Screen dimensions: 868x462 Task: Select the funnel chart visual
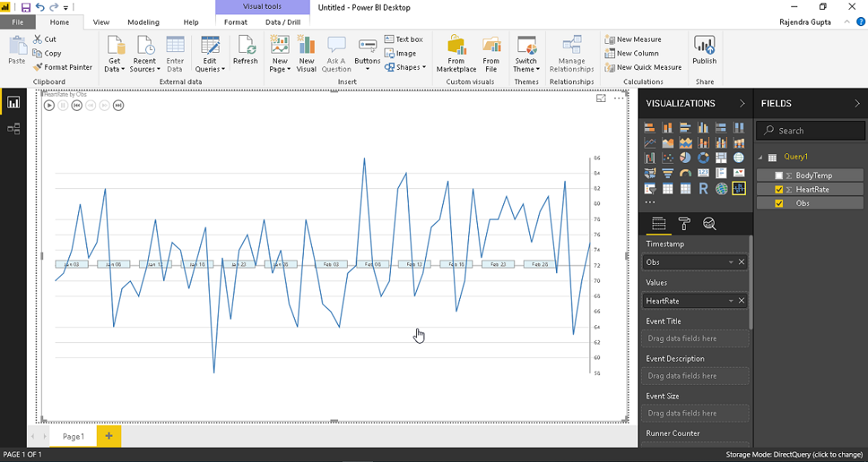point(668,173)
